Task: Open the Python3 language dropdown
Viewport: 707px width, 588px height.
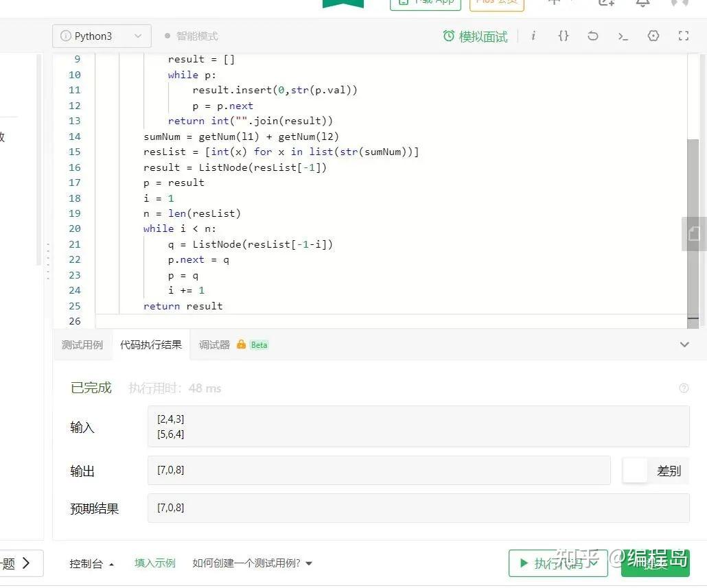Action: point(101,36)
